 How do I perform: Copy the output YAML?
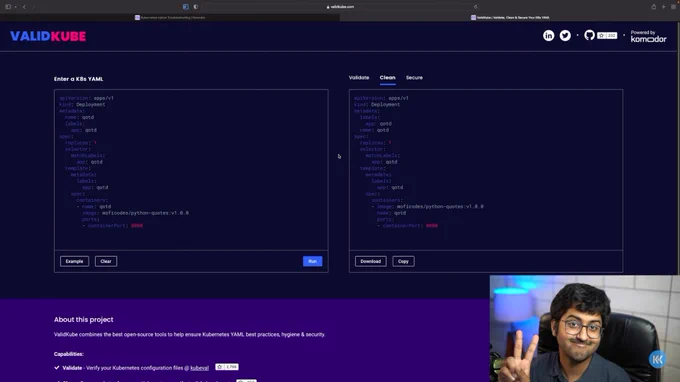403,261
